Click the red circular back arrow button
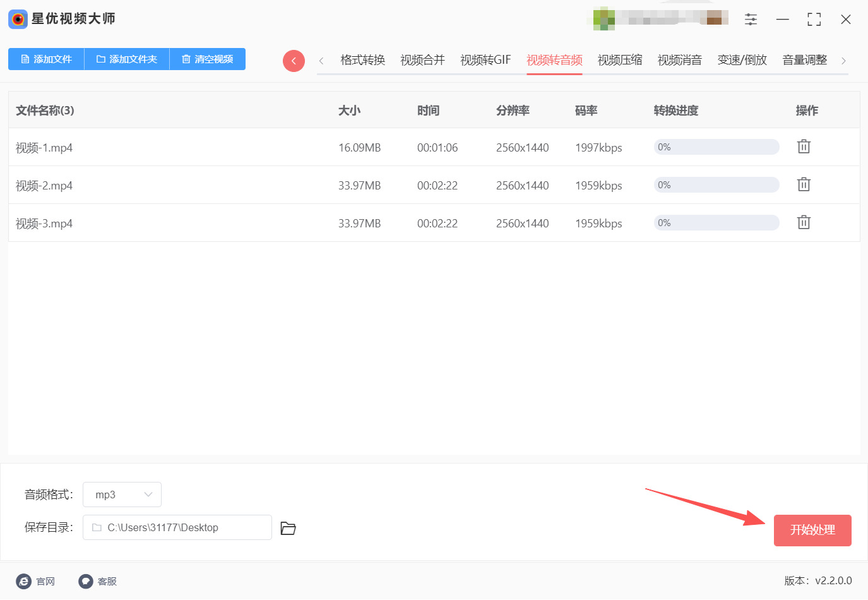This screenshot has width=868, height=600. click(294, 61)
